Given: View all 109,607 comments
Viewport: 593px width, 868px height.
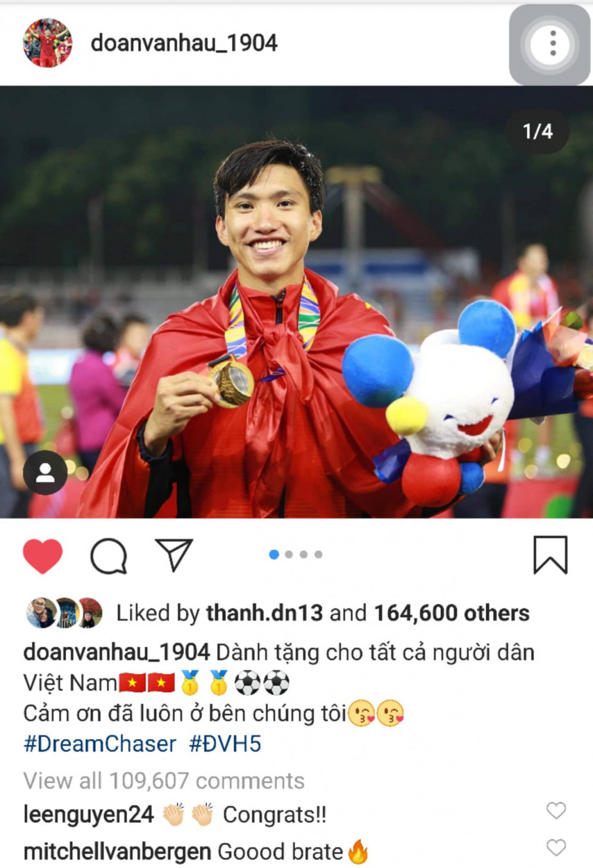Looking at the screenshot, I should [164, 780].
